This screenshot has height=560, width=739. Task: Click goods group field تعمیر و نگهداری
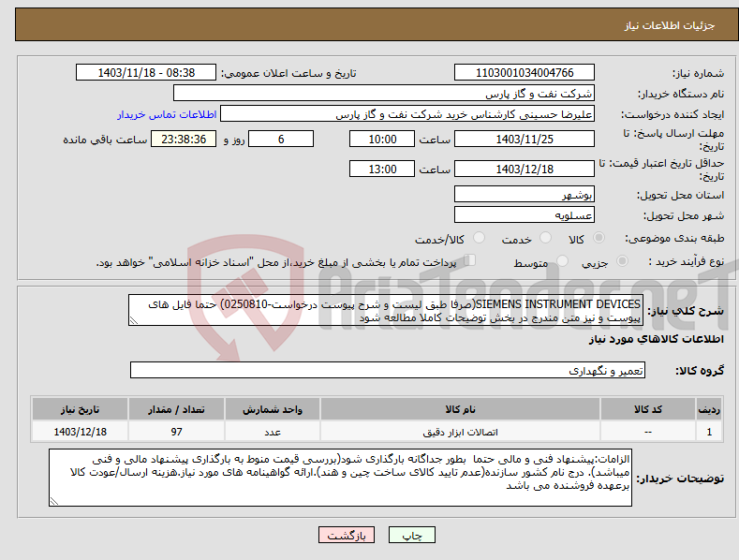[388, 371]
